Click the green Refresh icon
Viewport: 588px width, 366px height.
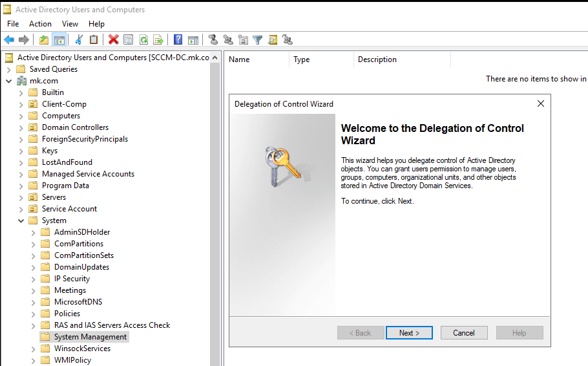pos(143,40)
